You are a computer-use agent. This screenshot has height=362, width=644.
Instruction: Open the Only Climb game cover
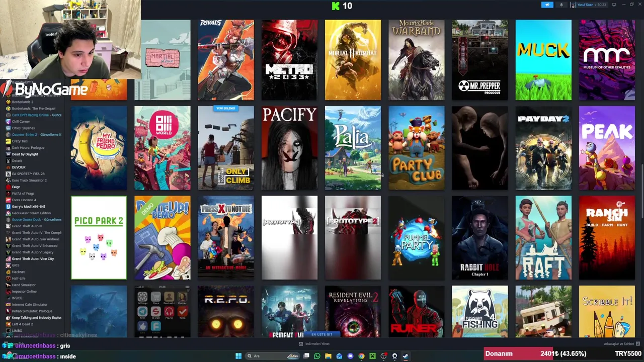(x=226, y=148)
